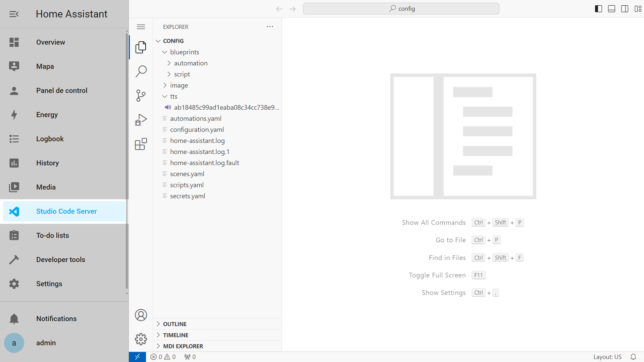The height and width of the screenshot is (362, 644).
Task: Select the Overview menu item
Action: [64, 42]
